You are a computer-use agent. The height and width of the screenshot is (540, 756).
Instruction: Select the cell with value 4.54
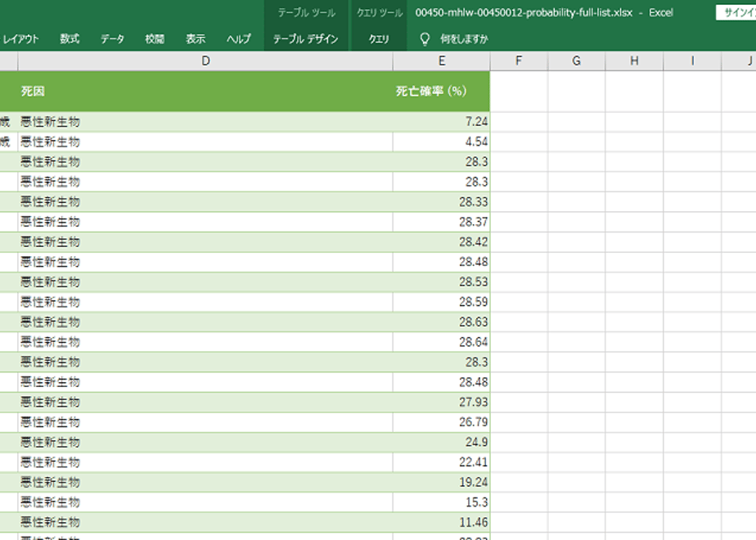click(x=442, y=142)
